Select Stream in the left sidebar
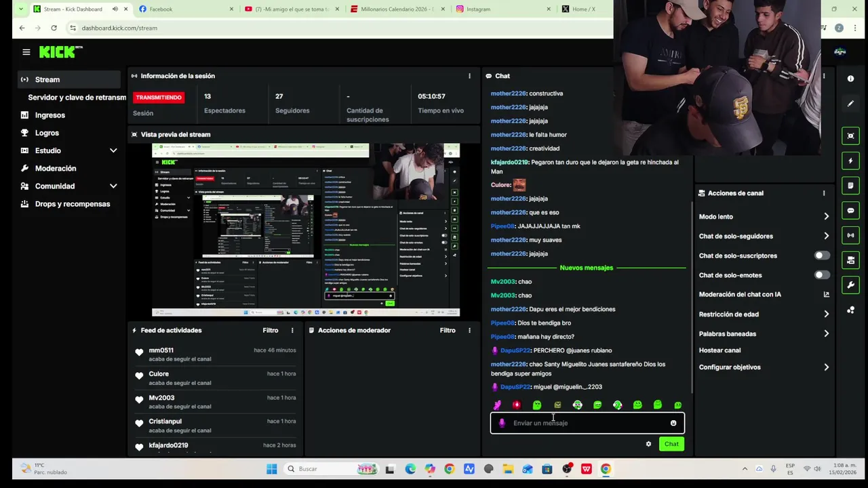The height and width of the screenshot is (488, 868). pos(69,79)
